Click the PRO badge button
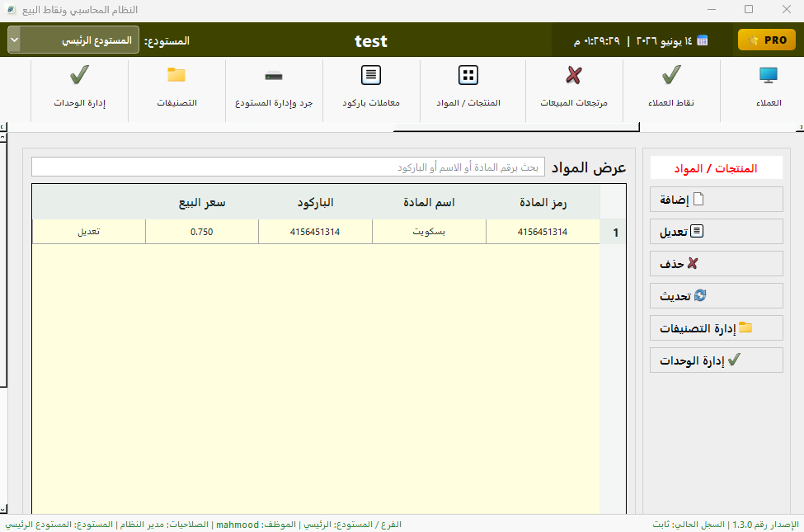 click(x=767, y=40)
